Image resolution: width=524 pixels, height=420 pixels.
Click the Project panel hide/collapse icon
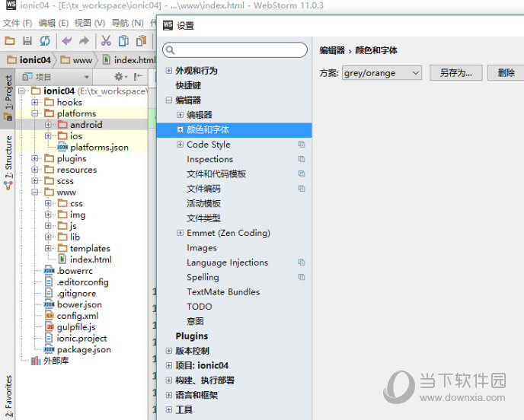pyautogui.click(x=138, y=77)
